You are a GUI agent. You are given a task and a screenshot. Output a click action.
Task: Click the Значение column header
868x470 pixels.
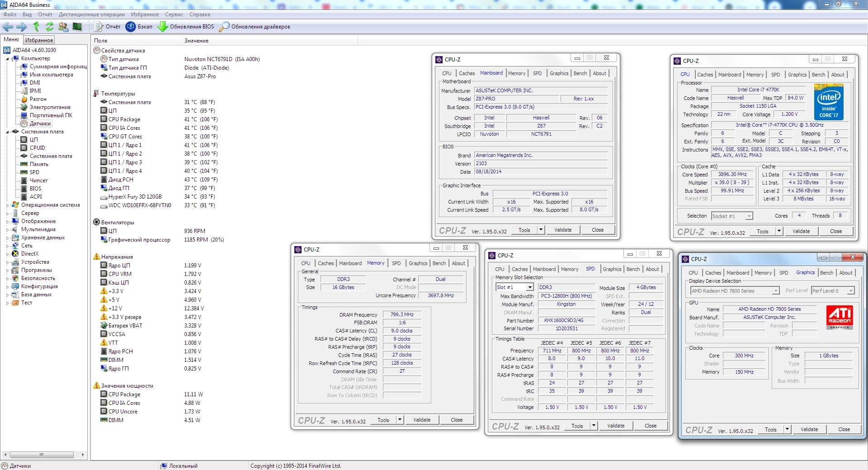pos(269,41)
